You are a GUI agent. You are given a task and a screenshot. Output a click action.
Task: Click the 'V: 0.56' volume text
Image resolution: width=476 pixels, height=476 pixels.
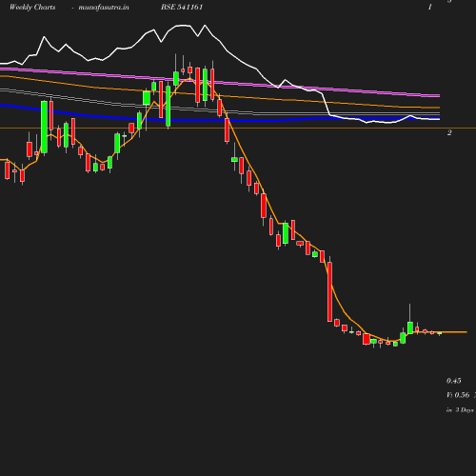(x=458, y=395)
